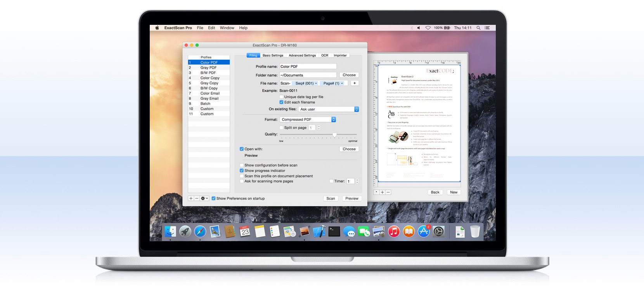Viewport: 644px width, 295px height.
Task: Enable Show configuration before scan
Action: click(242, 165)
